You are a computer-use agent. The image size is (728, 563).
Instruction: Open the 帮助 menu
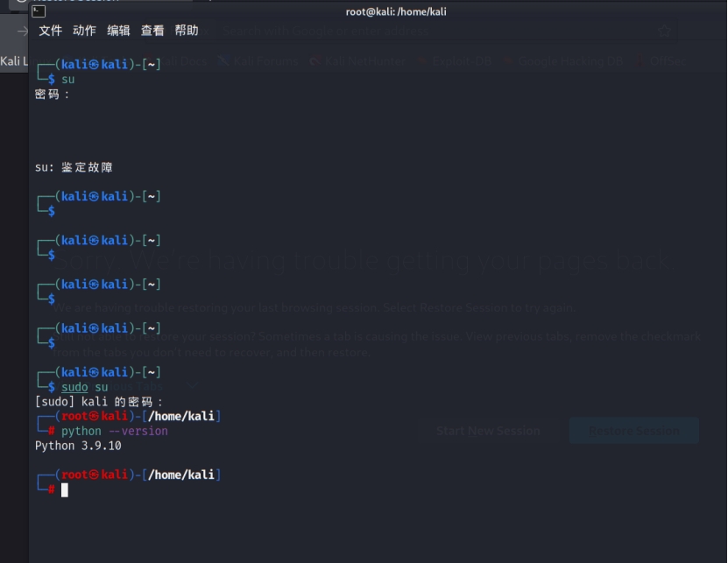point(186,31)
